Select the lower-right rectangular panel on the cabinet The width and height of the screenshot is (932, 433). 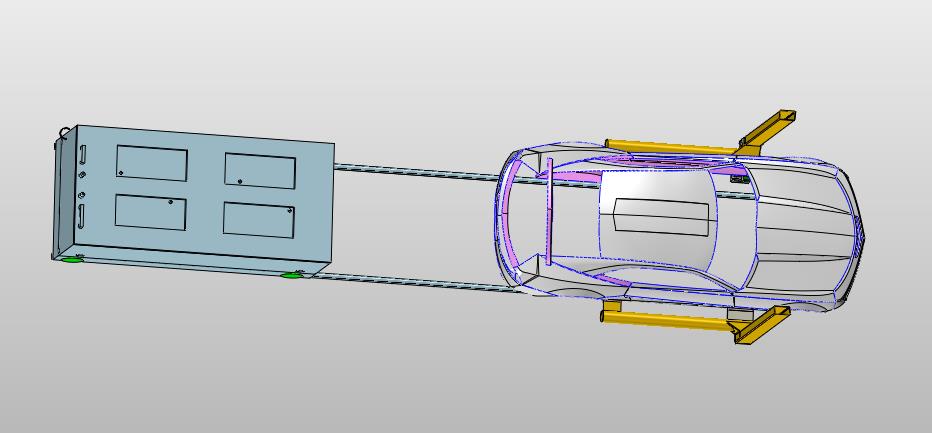click(259, 220)
